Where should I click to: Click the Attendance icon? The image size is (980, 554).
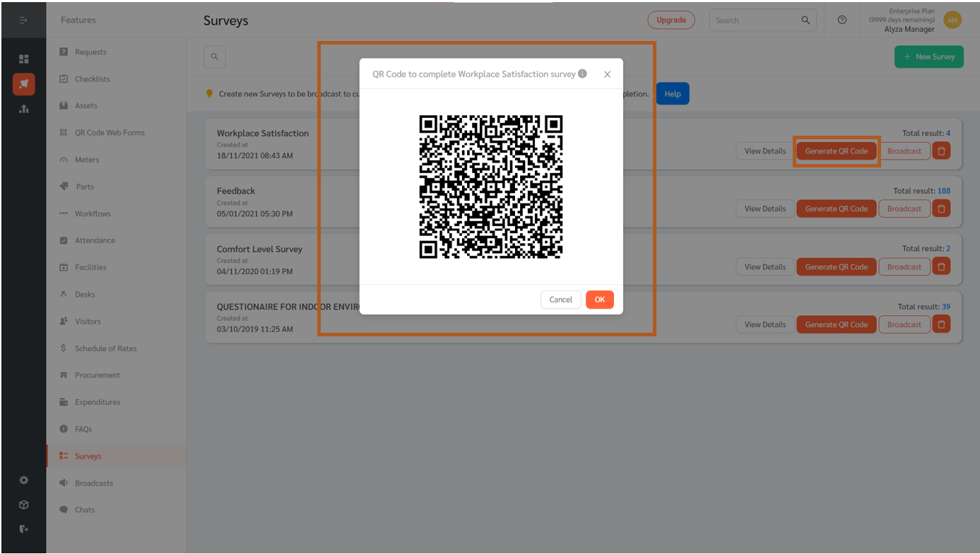click(63, 240)
